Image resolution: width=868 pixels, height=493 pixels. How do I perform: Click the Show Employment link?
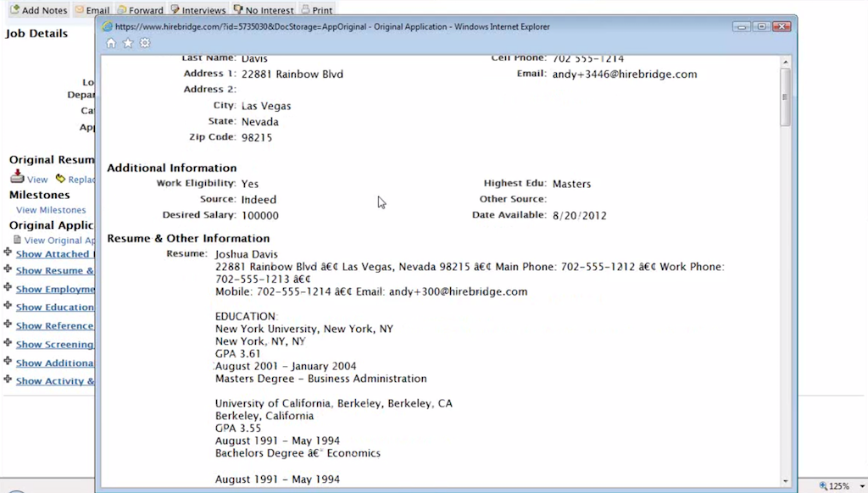click(x=55, y=290)
